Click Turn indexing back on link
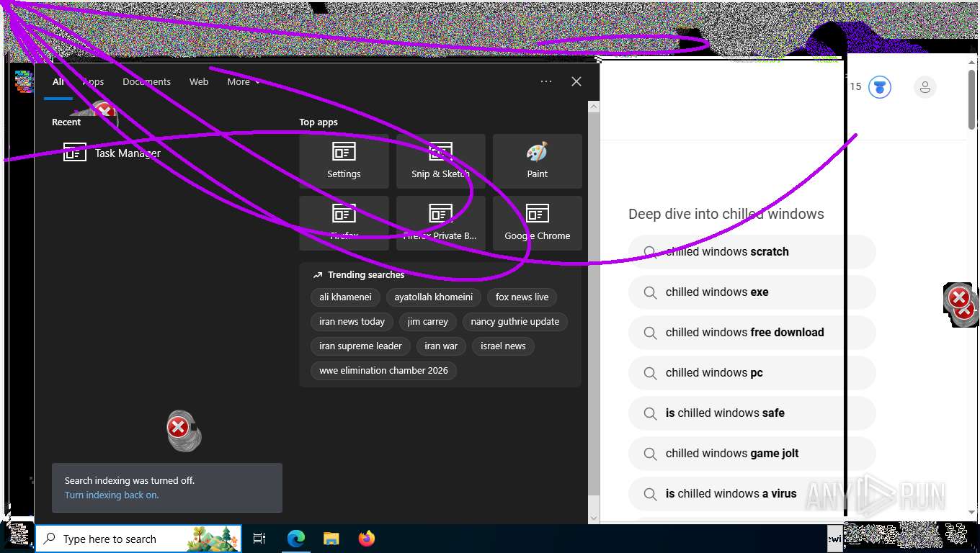Viewport: 980px width, 553px height. 112,495
